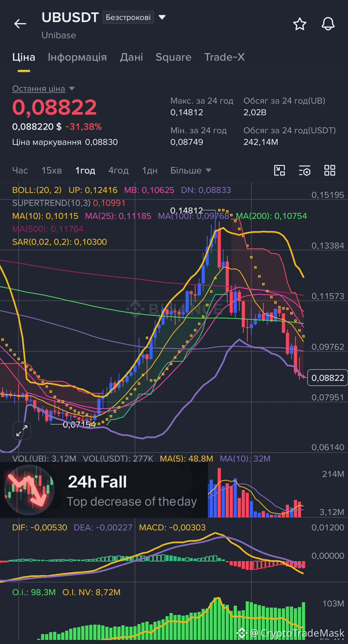
Task: Tap the DN: 0,08833 Bollinger value
Action: [x=206, y=190]
